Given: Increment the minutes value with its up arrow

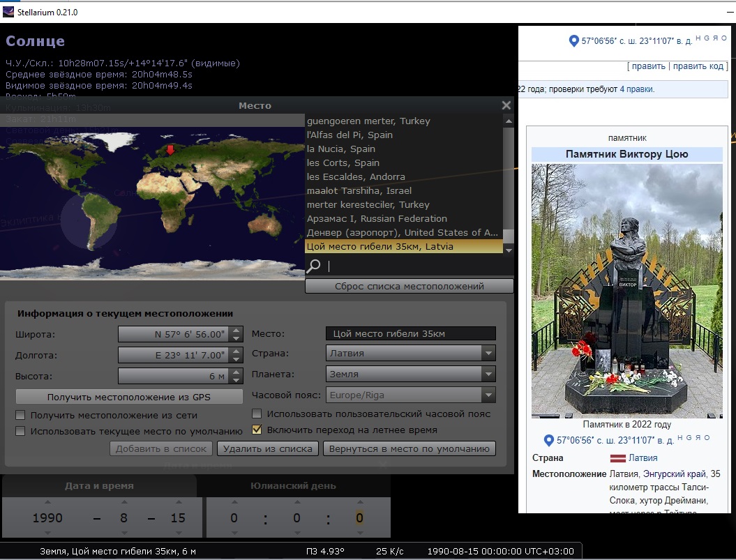Looking at the screenshot, I should point(297,502).
